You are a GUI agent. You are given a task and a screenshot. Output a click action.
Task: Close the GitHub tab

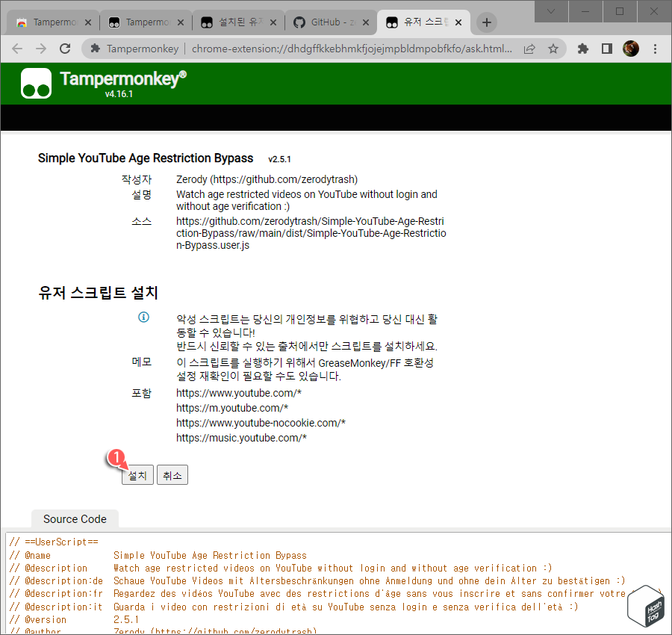tap(366, 22)
